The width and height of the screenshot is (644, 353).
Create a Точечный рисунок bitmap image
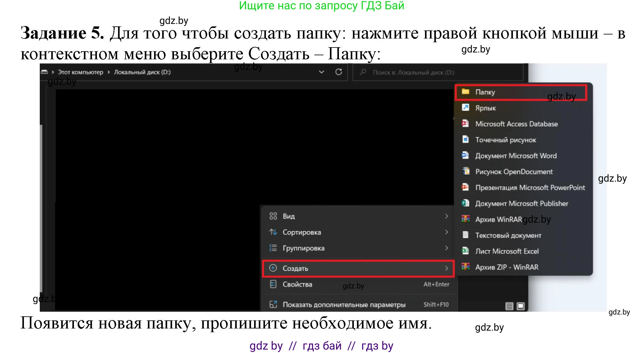pos(505,140)
